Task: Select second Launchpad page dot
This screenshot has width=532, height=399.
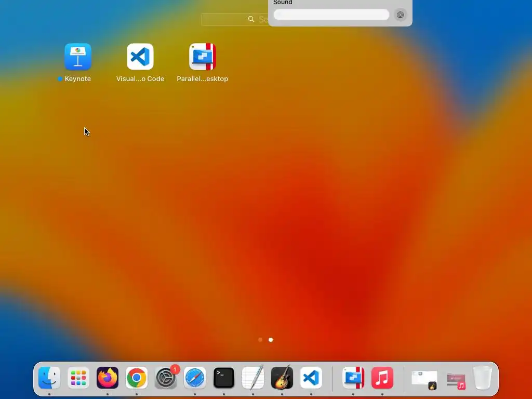Action: pyautogui.click(x=271, y=340)
